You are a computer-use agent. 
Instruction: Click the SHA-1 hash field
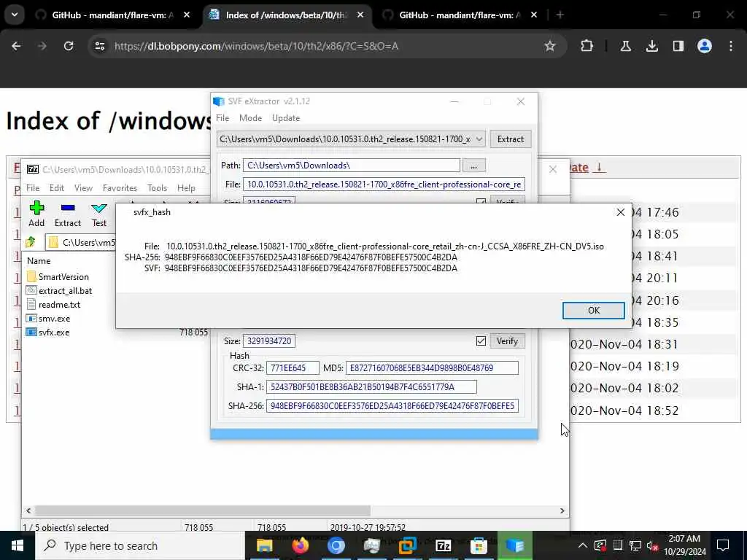(x=371, y=387)
